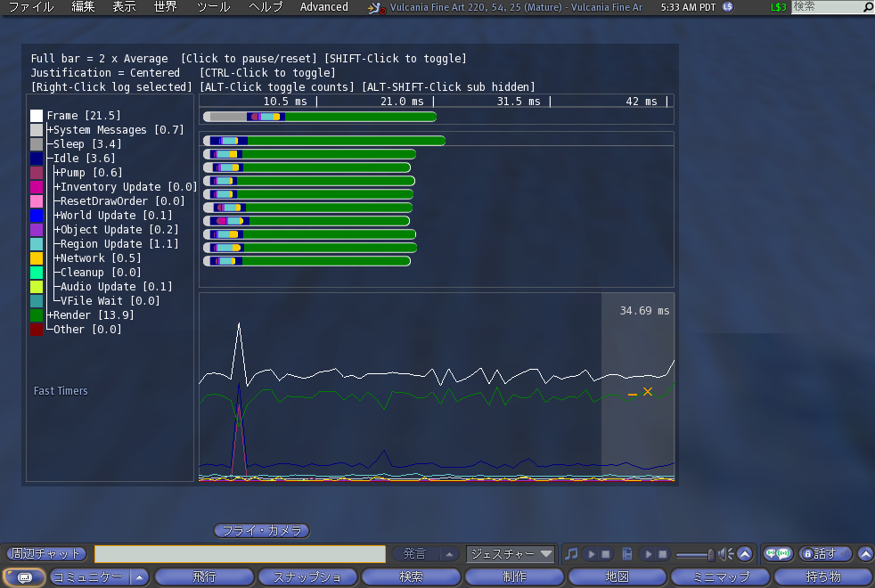Click the L$ buy currency icon
The height and width of the screenshot is (588, 875).
tap(728, 7)
